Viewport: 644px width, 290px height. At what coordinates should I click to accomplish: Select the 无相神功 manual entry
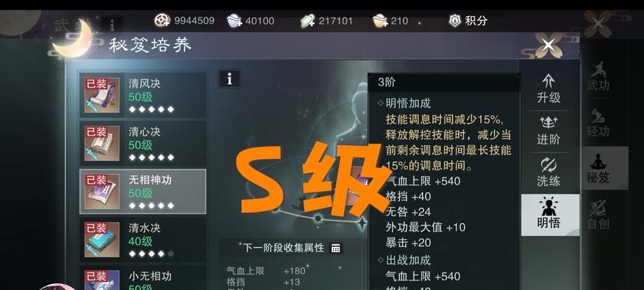[x=143, y=191]
